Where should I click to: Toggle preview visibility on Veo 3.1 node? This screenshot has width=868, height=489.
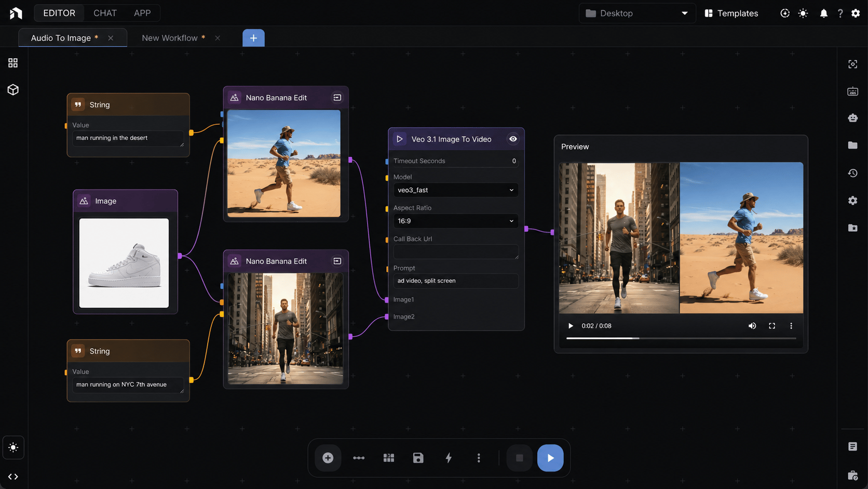point(512,139)
